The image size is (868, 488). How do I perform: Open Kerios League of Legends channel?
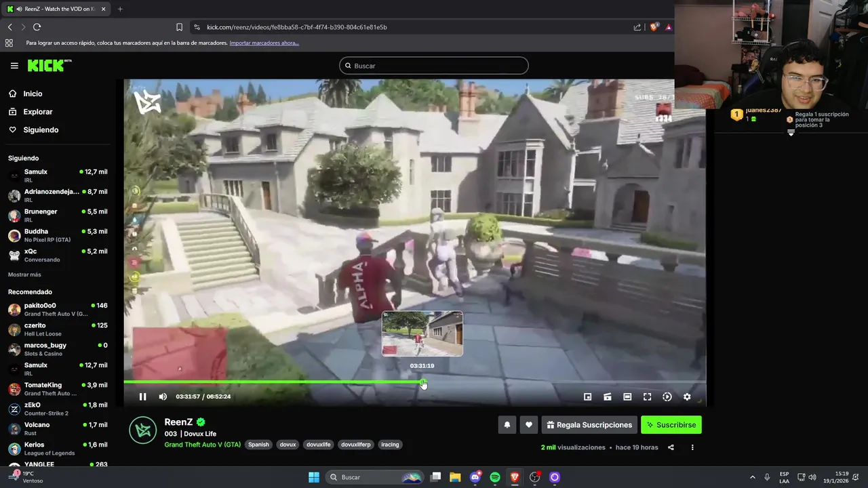[58, 449]
